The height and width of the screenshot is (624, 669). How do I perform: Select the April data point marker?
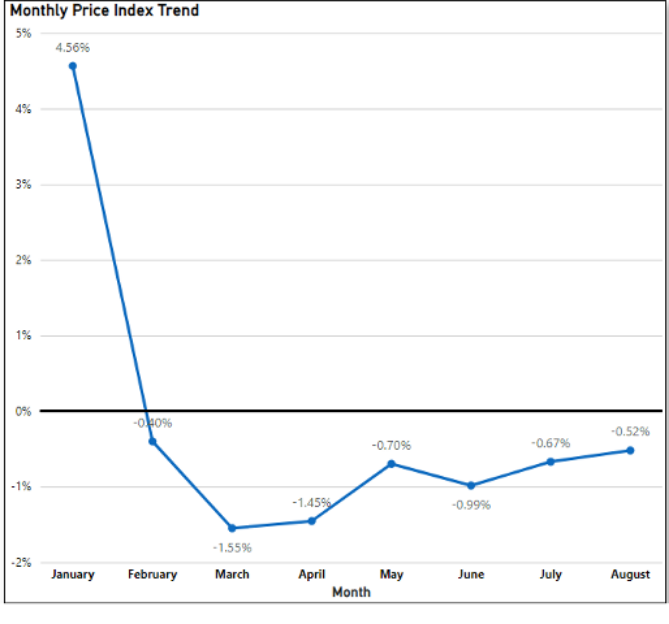(311, 521)
